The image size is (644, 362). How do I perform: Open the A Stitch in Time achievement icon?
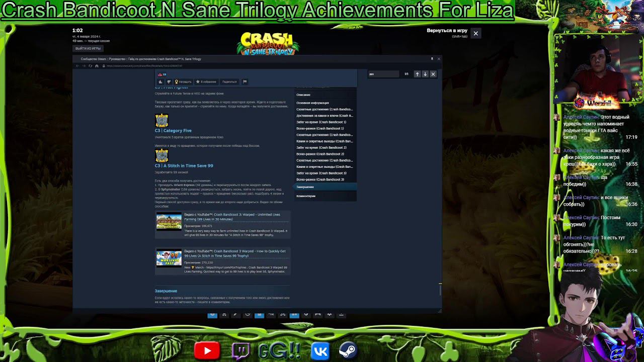click(x=162, y=155)
